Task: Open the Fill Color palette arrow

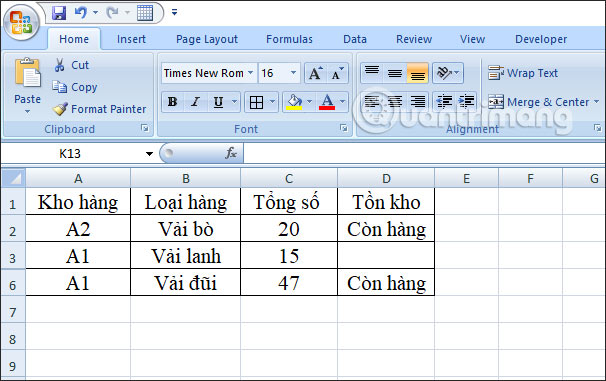Action: pyautogui.click(x=310, y=102)
